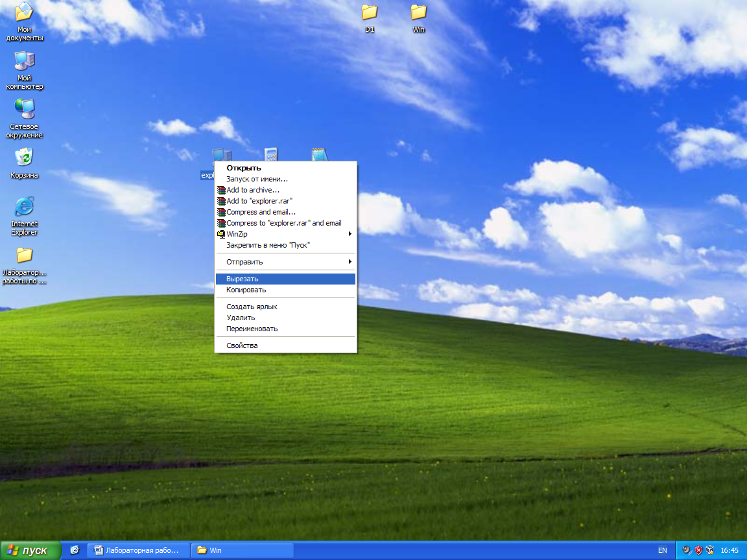Screen dimensions: 747x560
Task: Choose Compress and email... menu entry
Action: coord(285,212)
